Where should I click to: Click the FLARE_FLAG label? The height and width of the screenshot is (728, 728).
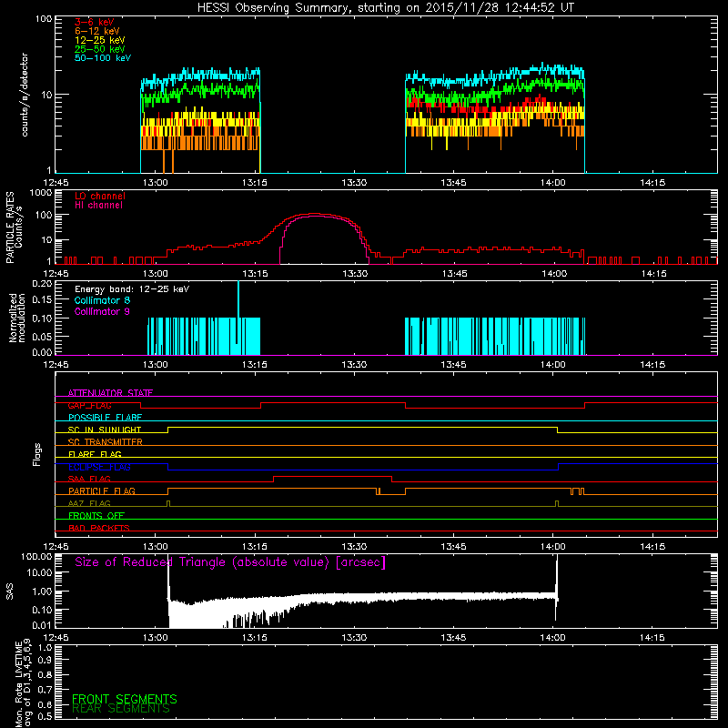coord(95,454)
